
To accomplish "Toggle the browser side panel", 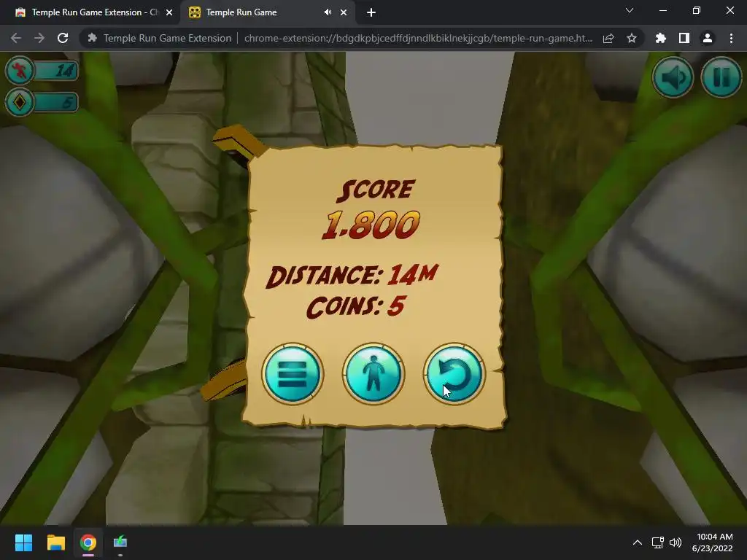I will coord(684,38).
